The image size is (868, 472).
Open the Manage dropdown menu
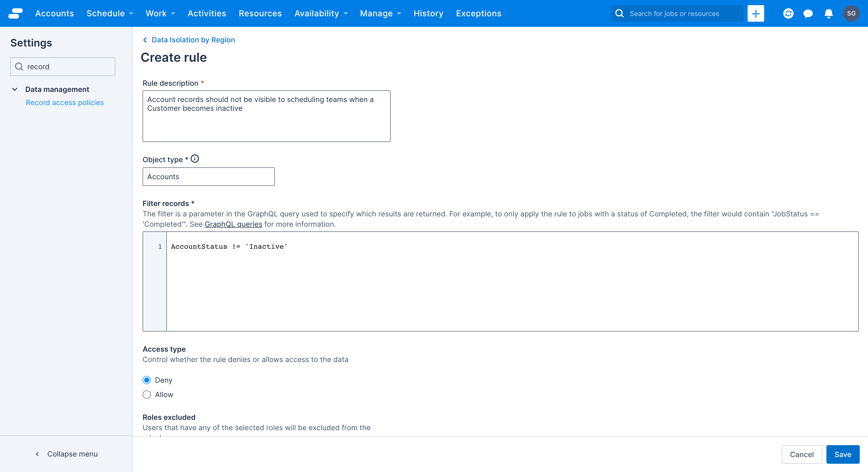[x=381, y=13]
